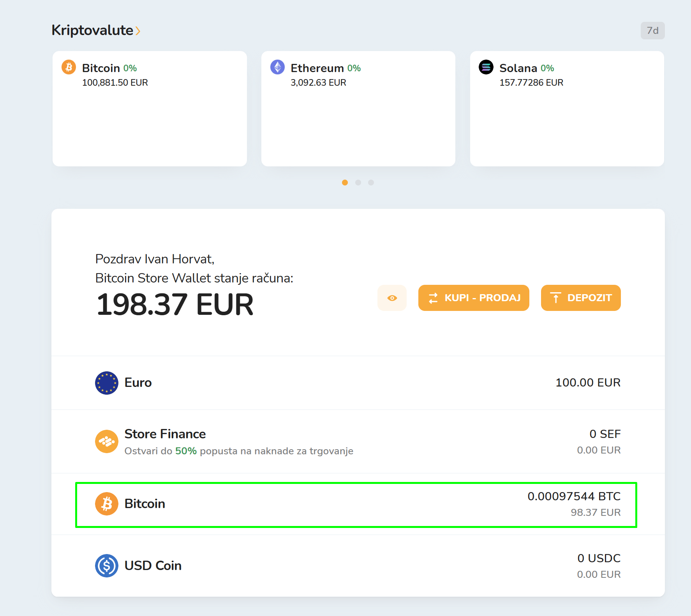Click the Euro flag icon
This screenshot has width=691, height=616.
pyautogui.click(x=106, y=383)
